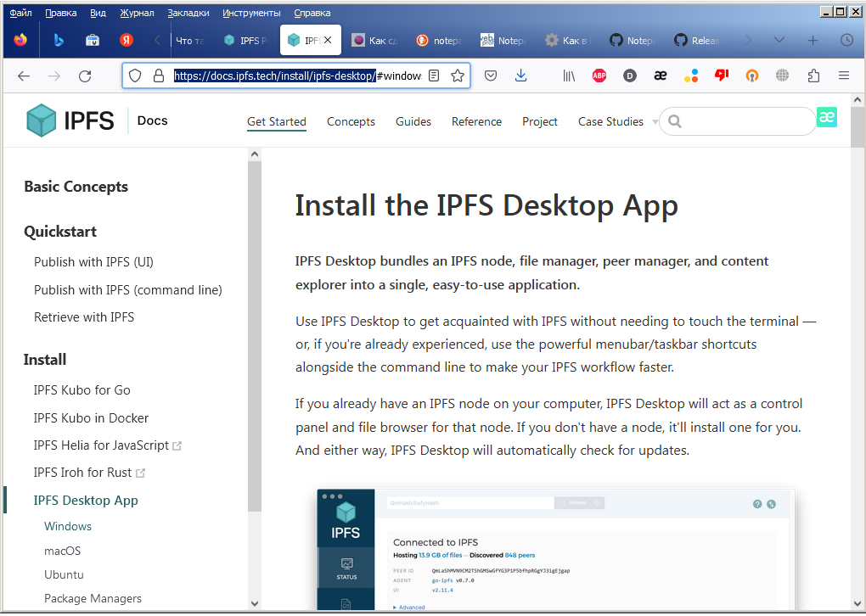Switch to the DuckDuckGo notepad tab

point(440,40)
